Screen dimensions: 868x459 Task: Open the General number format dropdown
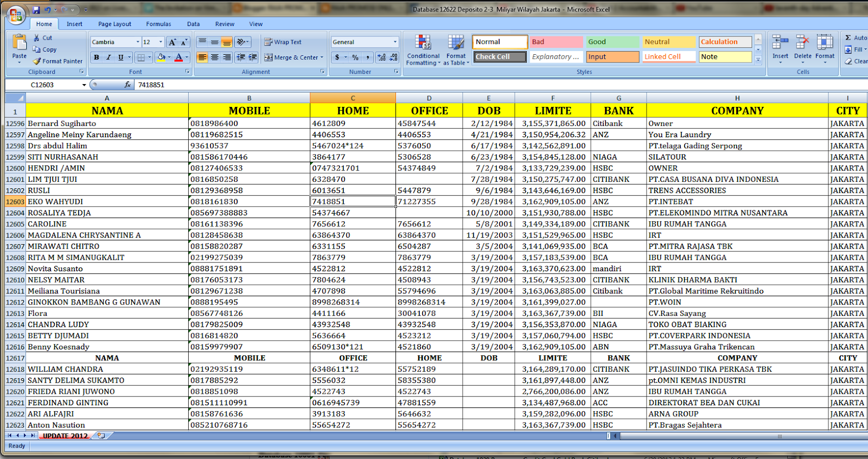pos(395,42)
